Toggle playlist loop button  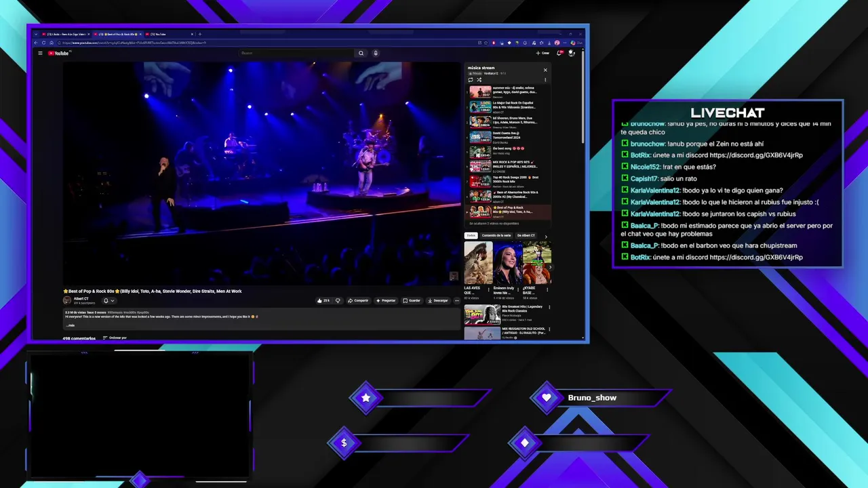tap(471, 80)
